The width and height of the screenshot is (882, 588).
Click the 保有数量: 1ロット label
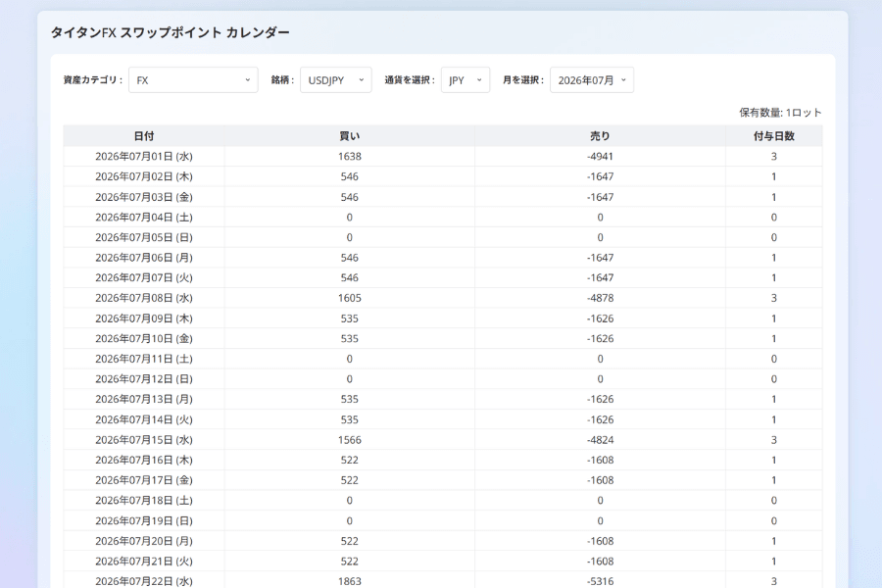[780, 113]
